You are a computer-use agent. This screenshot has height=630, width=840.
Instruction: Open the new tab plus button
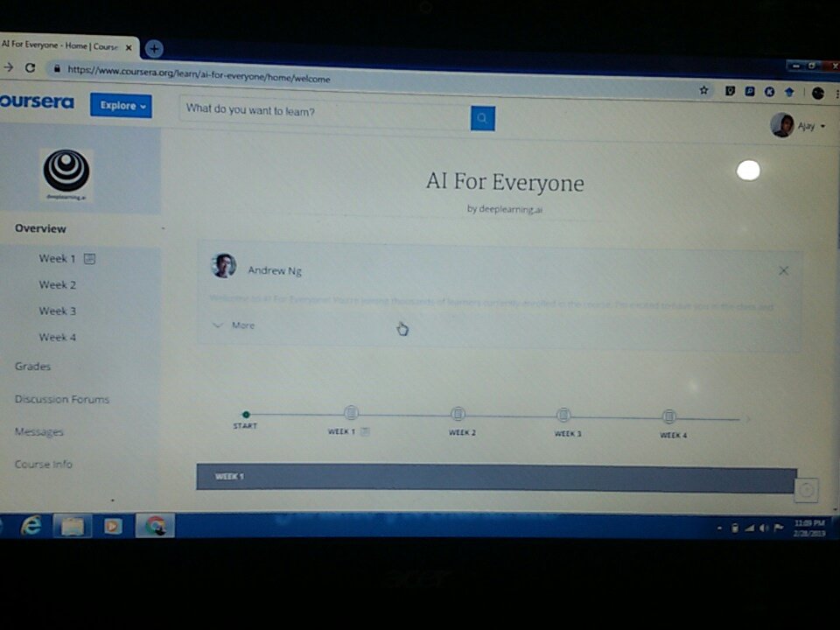[154, 49]
